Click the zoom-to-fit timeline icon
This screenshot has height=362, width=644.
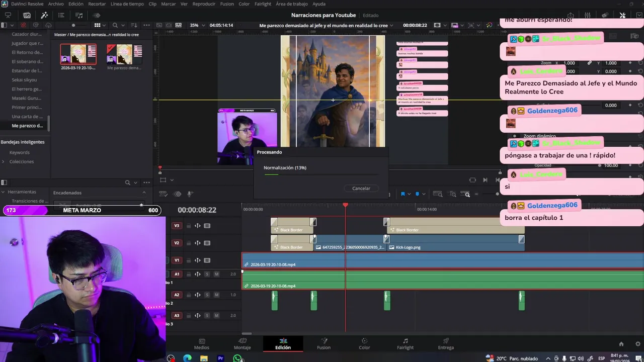point(438,194)
